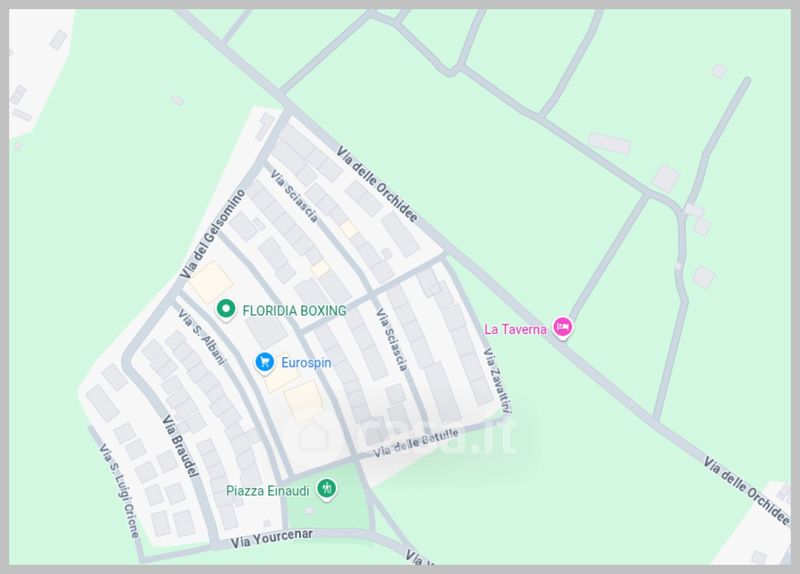800x574 pixels.
Task: Click the Via Zavattini street label
Action: 497,381
